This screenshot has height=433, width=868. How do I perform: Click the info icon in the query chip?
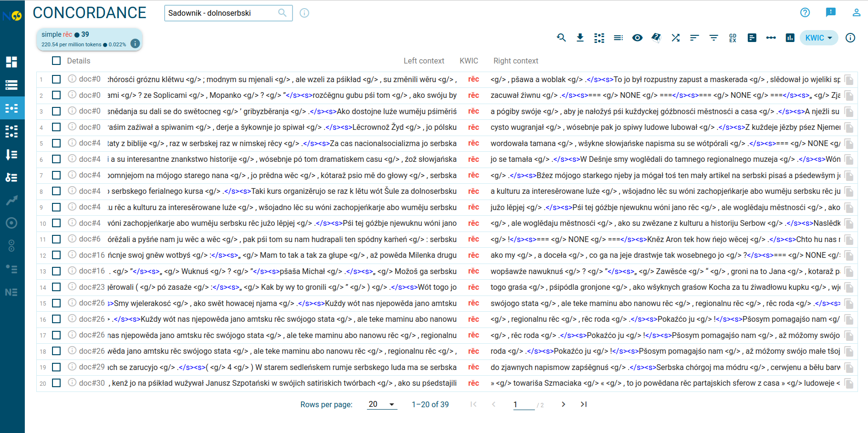pos(136,43)
